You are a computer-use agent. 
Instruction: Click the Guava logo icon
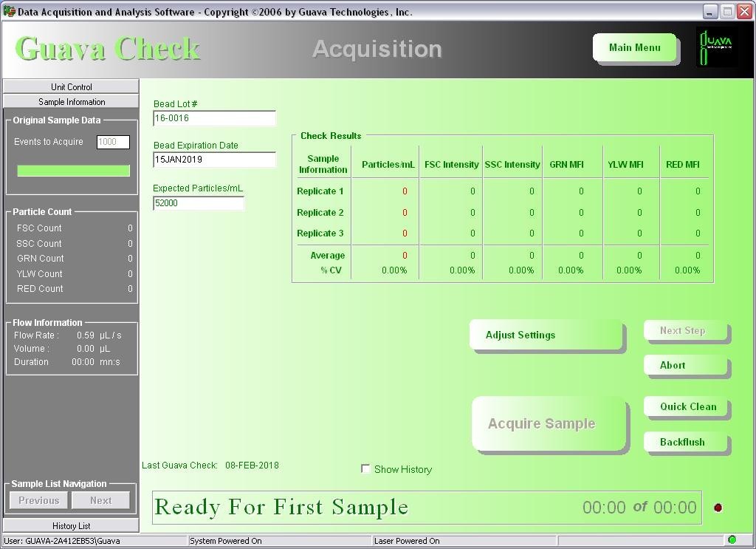715,47
